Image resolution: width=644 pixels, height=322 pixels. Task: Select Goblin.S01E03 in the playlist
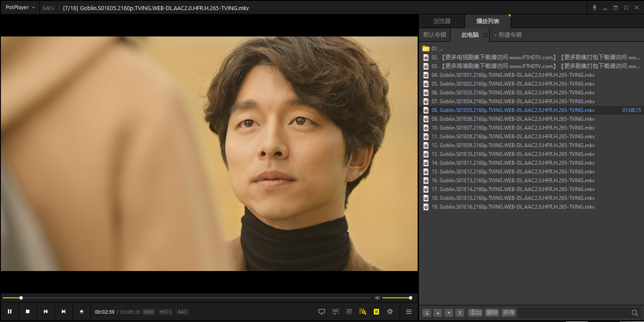pos(531,92)
